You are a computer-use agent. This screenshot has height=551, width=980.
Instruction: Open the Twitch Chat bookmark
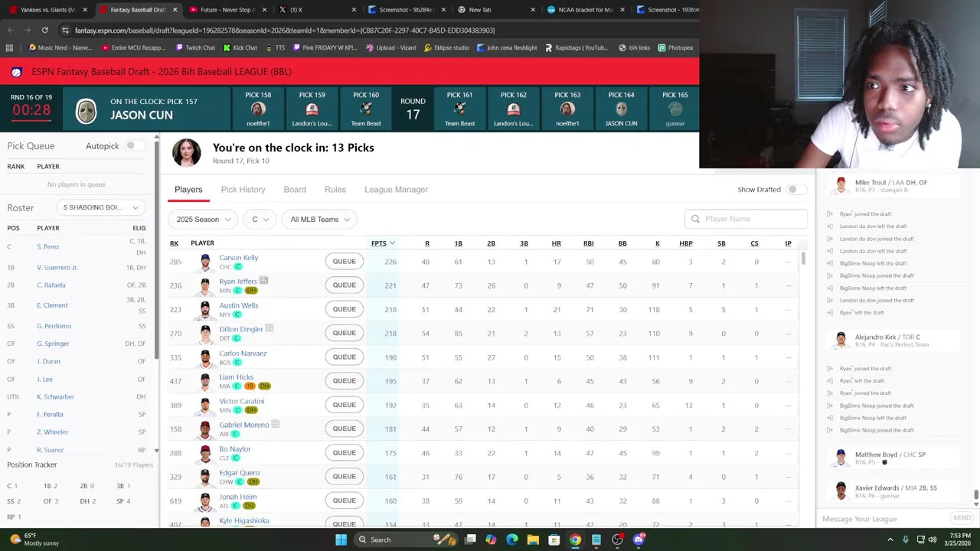[x=195, y=47]
